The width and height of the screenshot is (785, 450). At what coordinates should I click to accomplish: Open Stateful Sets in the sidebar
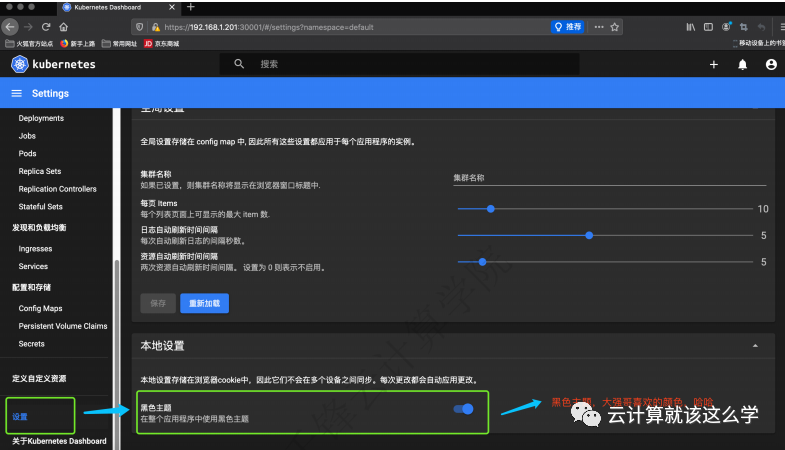point(41,206)
